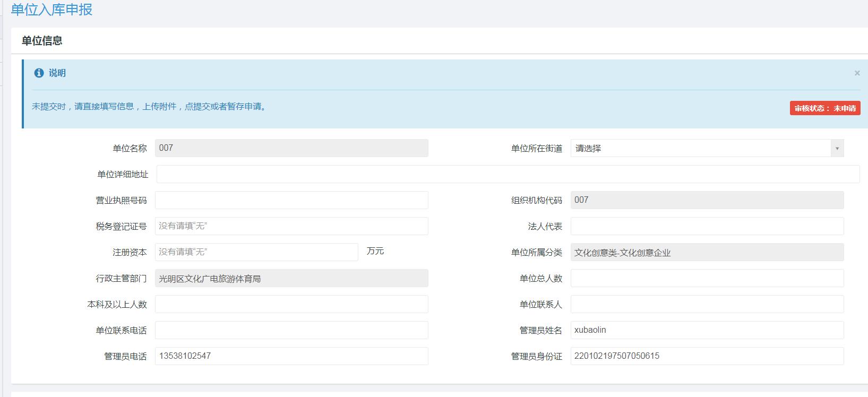Open the 单位所在街道 dropdown
This screenshot has height=397, width=868.
tap(701, 149)
